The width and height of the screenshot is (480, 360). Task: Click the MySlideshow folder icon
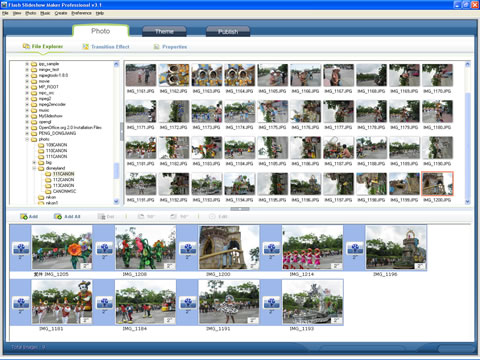(34, 116)
